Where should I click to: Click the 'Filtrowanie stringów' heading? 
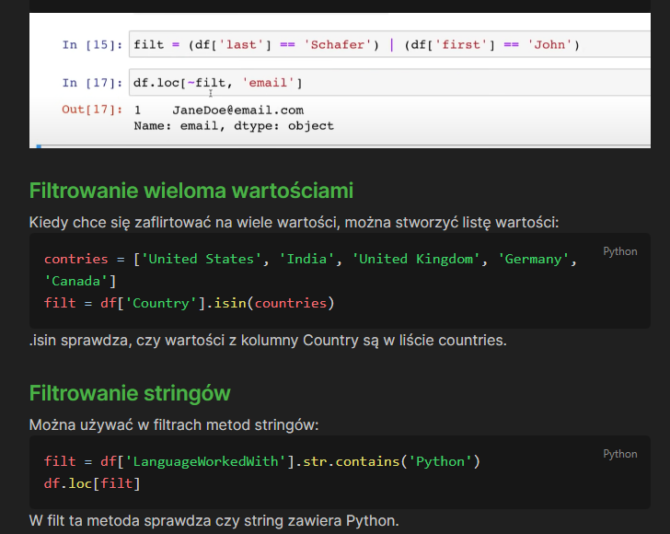(x=130, y=393)
